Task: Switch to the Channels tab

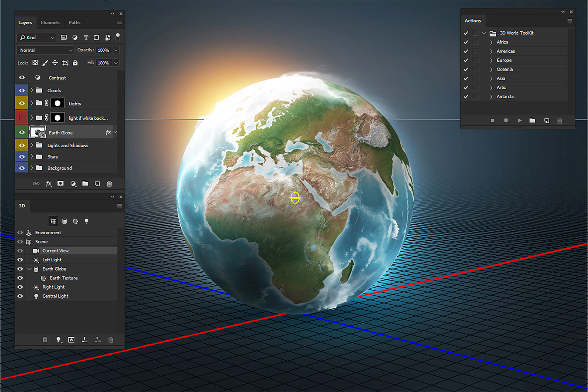Action: (50, 22)
